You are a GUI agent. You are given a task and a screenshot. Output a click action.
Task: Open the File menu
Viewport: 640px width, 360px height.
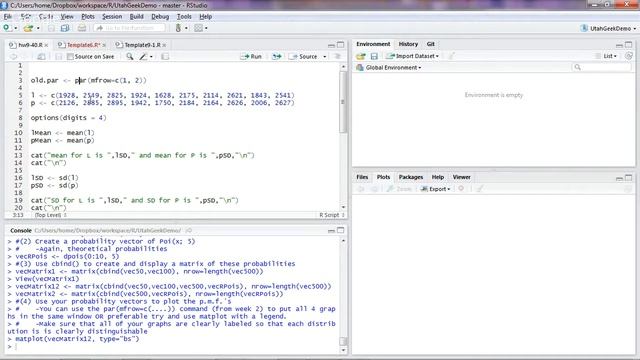pos(7,17)
